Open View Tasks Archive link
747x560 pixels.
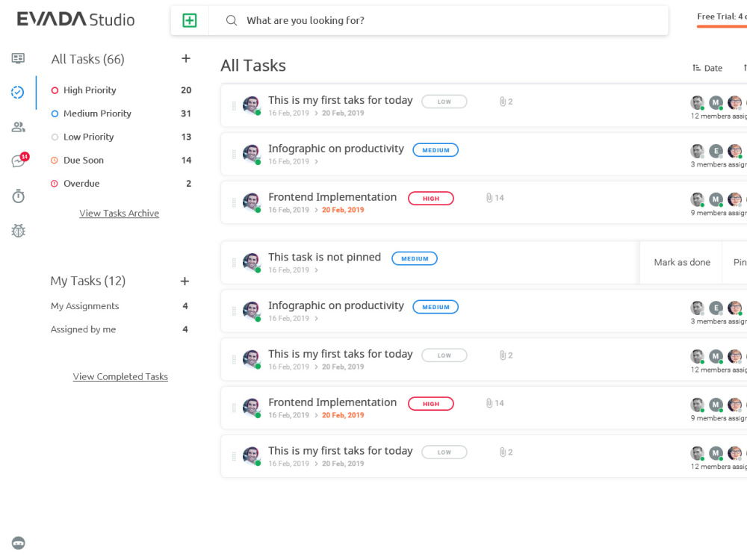[119, 214]
